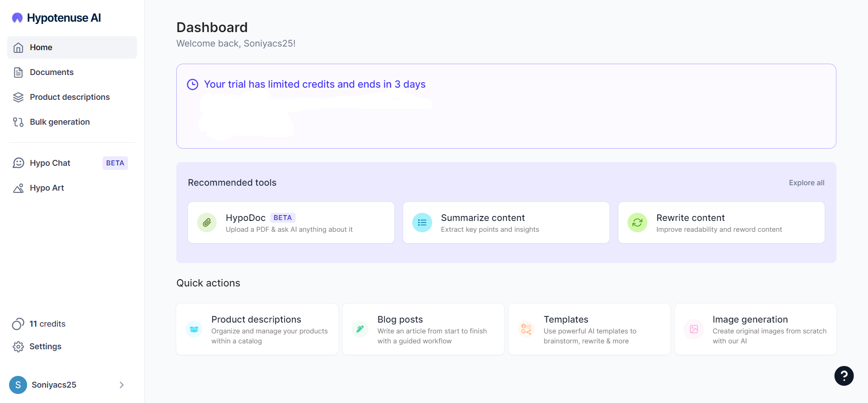Image resolution: width=868 pixels, height=403 pixels.
Task: Click the Explore all link
Action: [x=807, y=183]
